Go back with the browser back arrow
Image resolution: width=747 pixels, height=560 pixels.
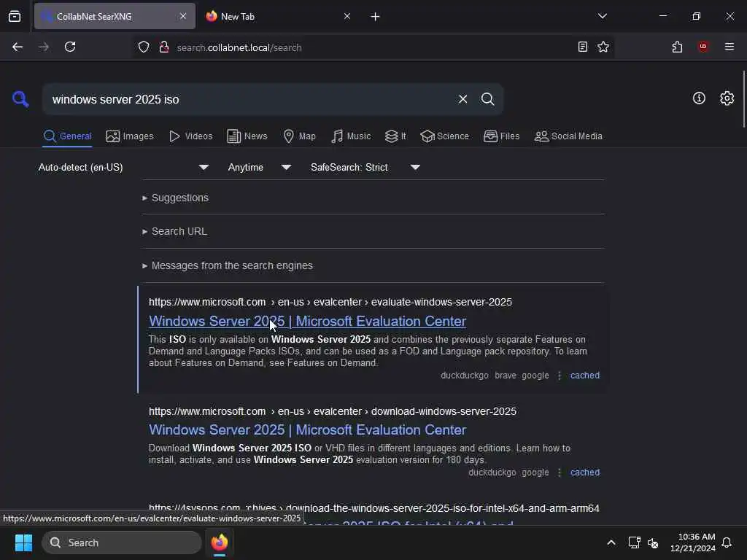[x=18, y=47]
